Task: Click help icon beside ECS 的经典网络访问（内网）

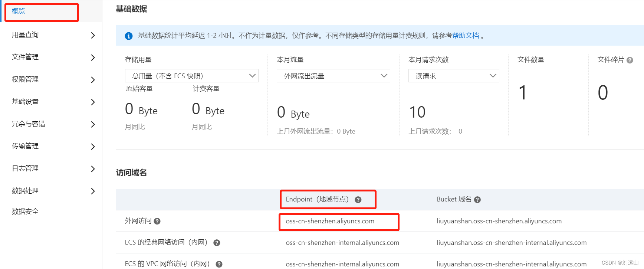Action: coord(217,243)
